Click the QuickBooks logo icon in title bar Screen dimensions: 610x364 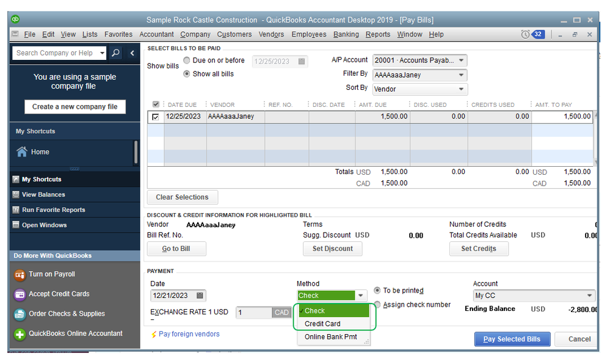(15, 19)
